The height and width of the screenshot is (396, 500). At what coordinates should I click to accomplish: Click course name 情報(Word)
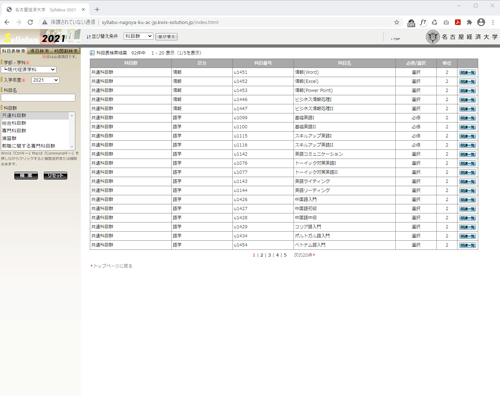pyautogui.click(x=307, y=72)
